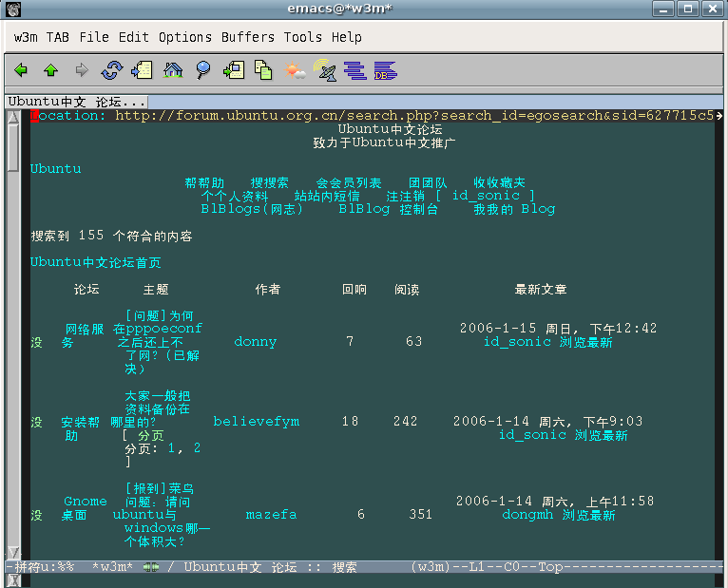This screenshot has width=728, height=588.
Task: Open the ubuntu与windows哪一个体积大 topic
Action: point(162,515)
